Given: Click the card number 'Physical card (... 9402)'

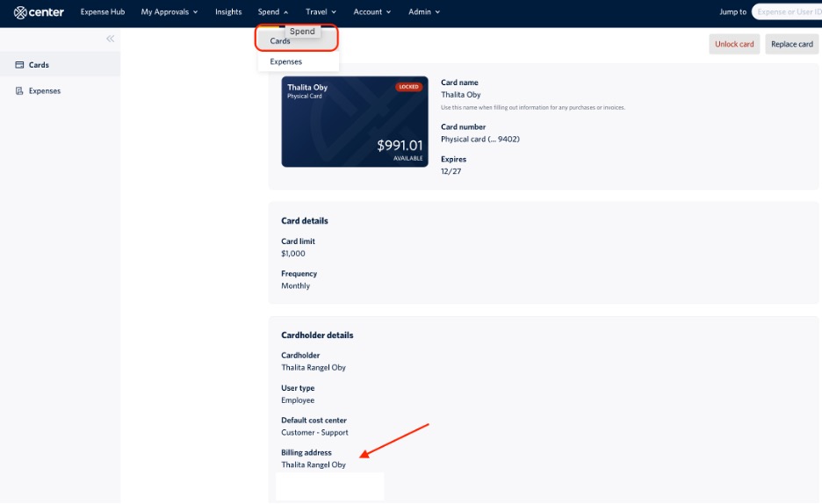Looking at the screenshot, I should point(480,140).
